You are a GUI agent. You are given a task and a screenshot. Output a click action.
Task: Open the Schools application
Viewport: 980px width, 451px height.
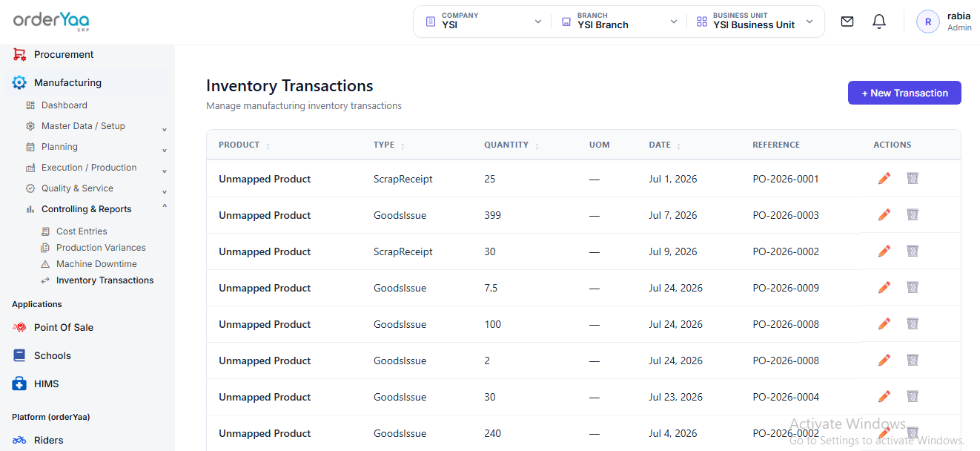point(53,355)
